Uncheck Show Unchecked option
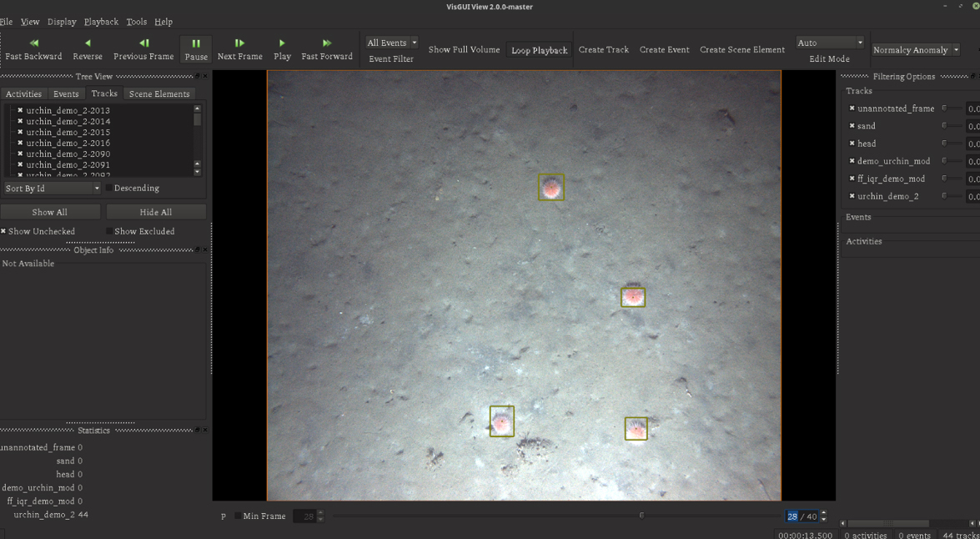980x539 pixels. point(3,231)
